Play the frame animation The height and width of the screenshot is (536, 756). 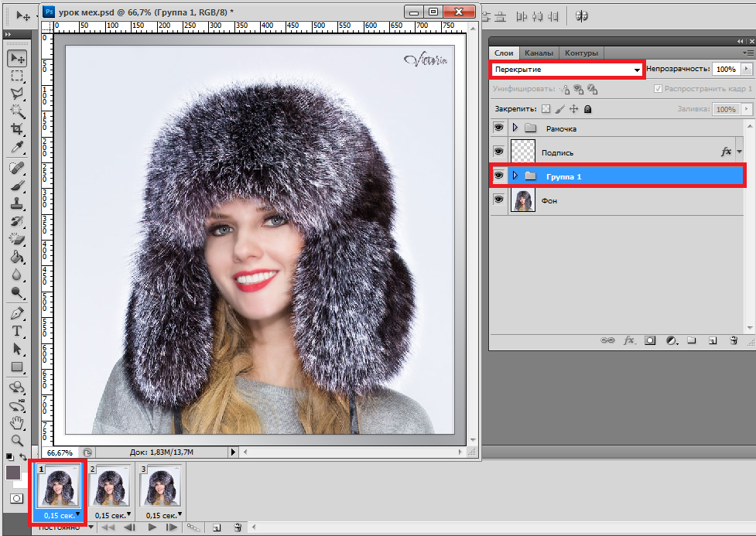152,527
